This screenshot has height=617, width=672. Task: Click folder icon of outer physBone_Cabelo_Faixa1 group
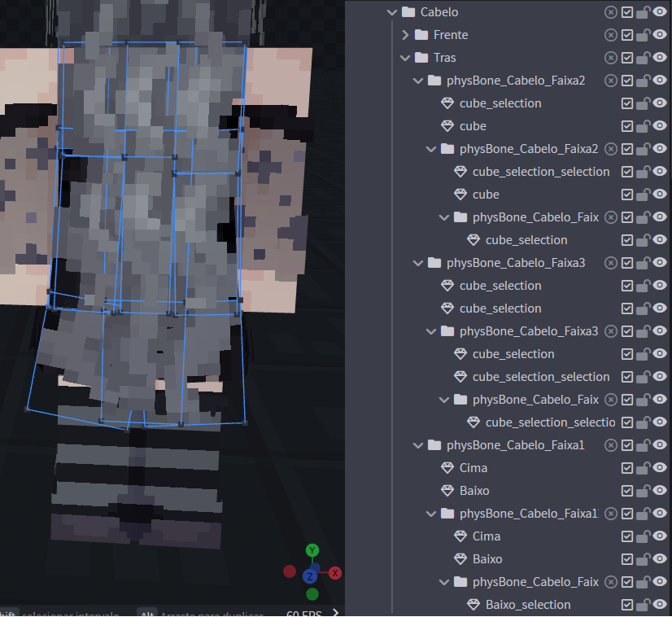(434, 445)
